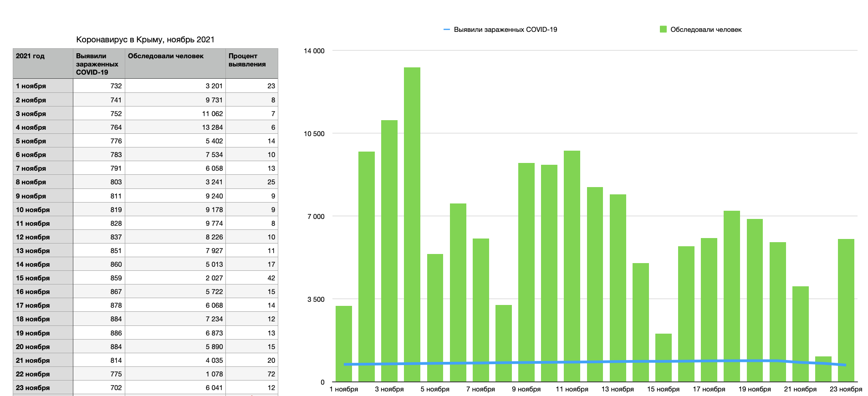This screenshot has width=868, height=396.
Task: Click the Выявили зараженных COVID-19 table header
Action: [99, 64]
